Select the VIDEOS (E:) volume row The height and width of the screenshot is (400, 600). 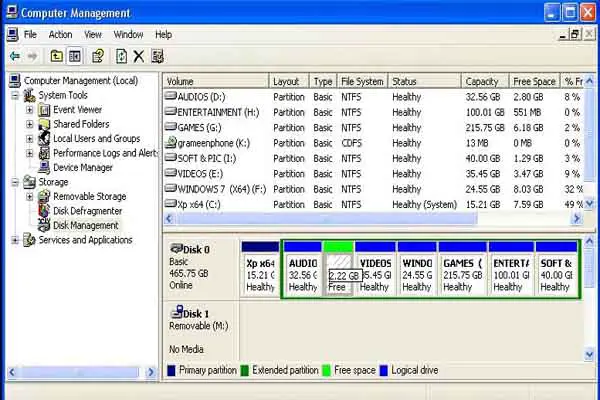[373, 174]
